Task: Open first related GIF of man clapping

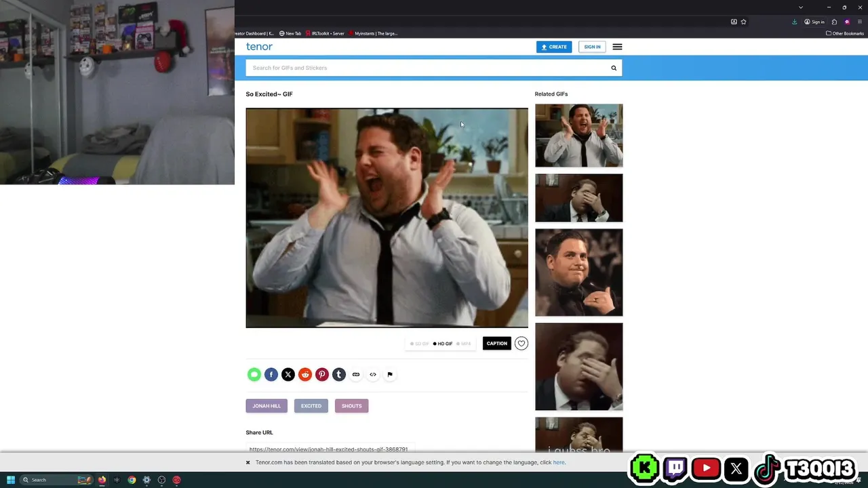Action: [x=578, y=136]
